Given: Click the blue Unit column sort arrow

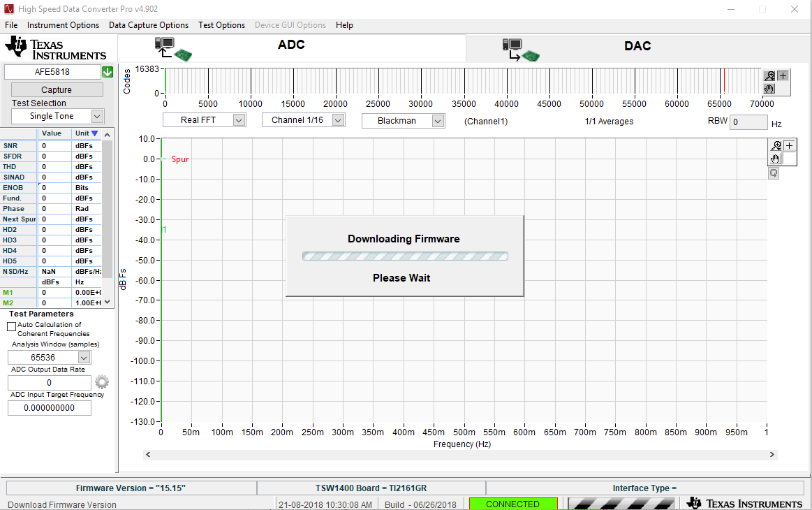Looking at the screenshot, I should (x=94, y=133).
